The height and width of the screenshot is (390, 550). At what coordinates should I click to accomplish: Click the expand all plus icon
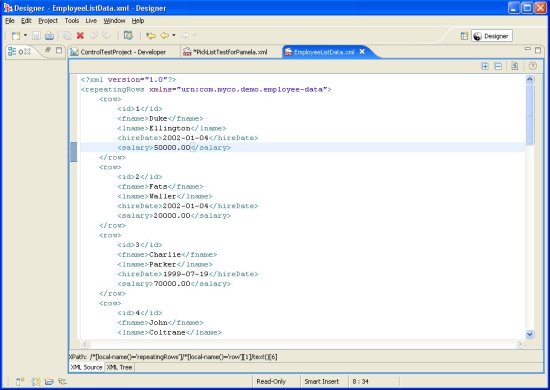point(485,66)
